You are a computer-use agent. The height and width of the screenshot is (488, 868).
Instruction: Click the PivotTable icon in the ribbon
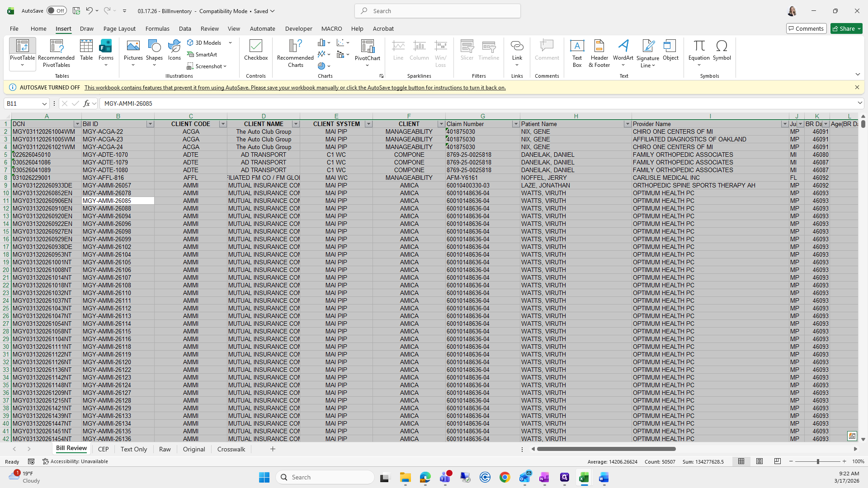(x=22, y=46)
